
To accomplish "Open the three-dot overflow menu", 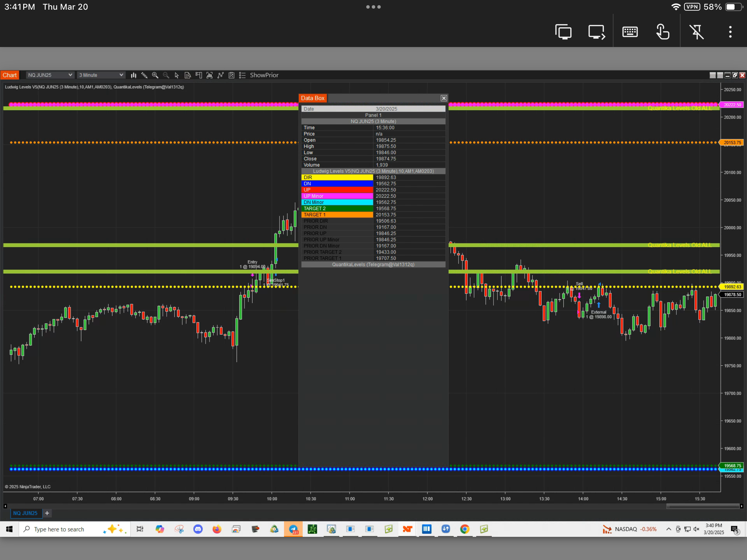I will pos(730,32).
